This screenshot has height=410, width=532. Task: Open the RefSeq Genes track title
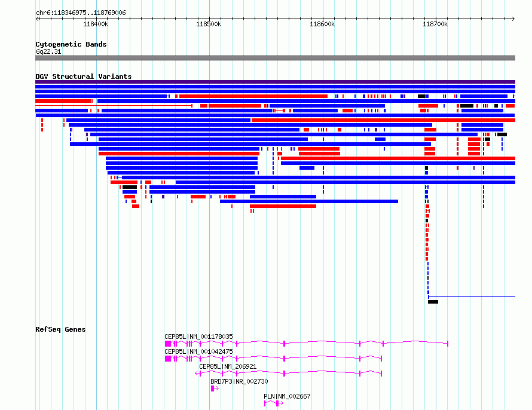tap(60, 329)
